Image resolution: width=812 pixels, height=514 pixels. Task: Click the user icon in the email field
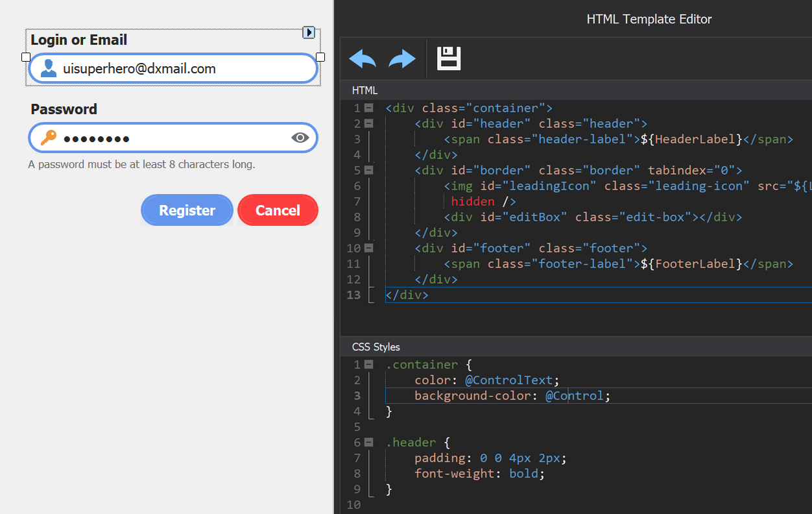(48, 69)
